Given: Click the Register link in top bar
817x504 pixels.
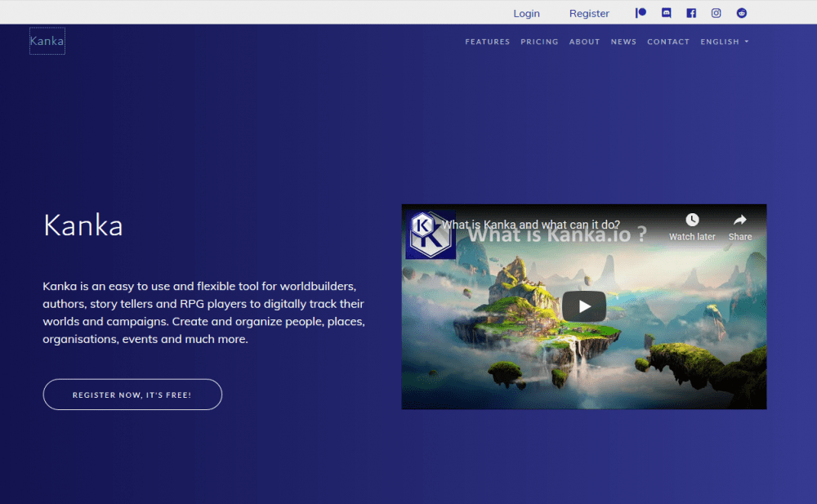Looking at the screenshot, I should 589,13.
